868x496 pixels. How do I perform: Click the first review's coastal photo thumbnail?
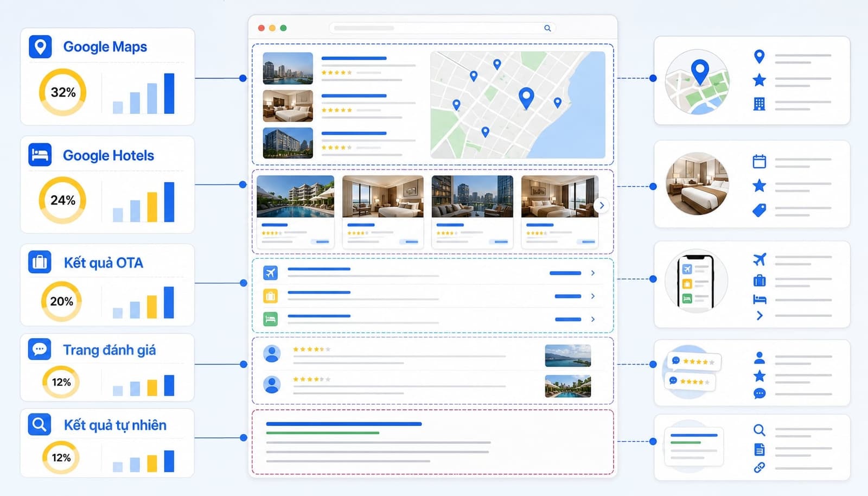coord(568,356)
